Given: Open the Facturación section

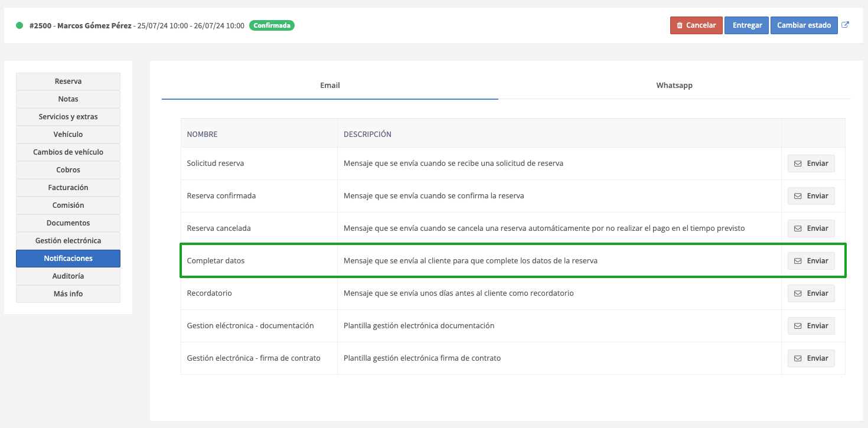Looking at the screenshot, I should point(68,188).
